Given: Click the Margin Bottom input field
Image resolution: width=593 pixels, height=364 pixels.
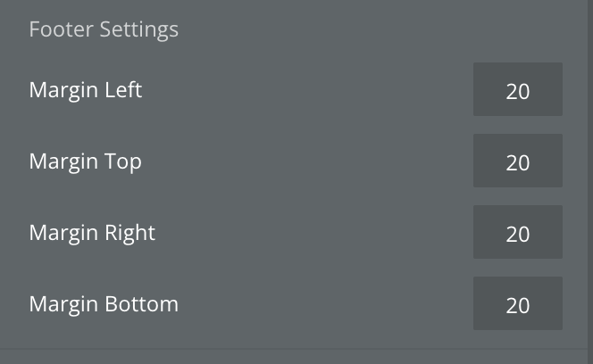Looking at the screenshot, I should 518,304.
